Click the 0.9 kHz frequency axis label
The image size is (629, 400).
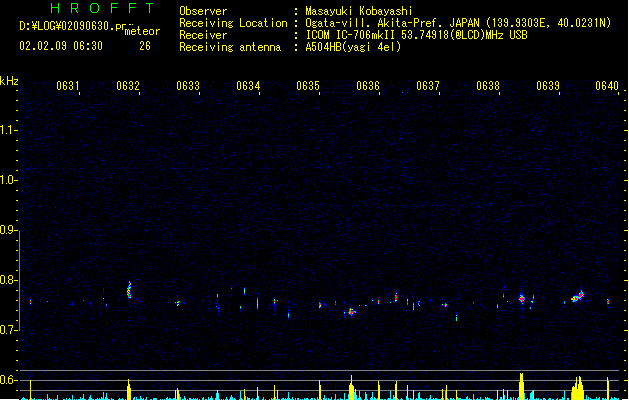click(8, 230)
